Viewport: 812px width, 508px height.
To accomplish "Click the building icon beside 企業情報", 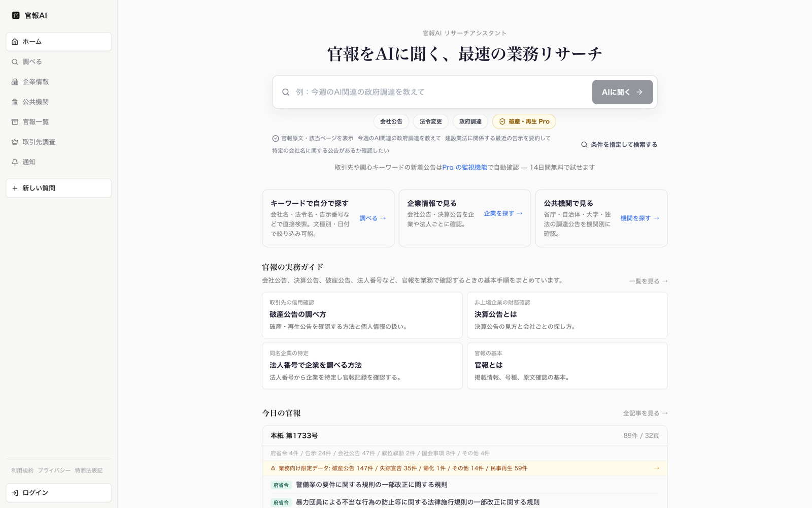I will tap(15, 82).
